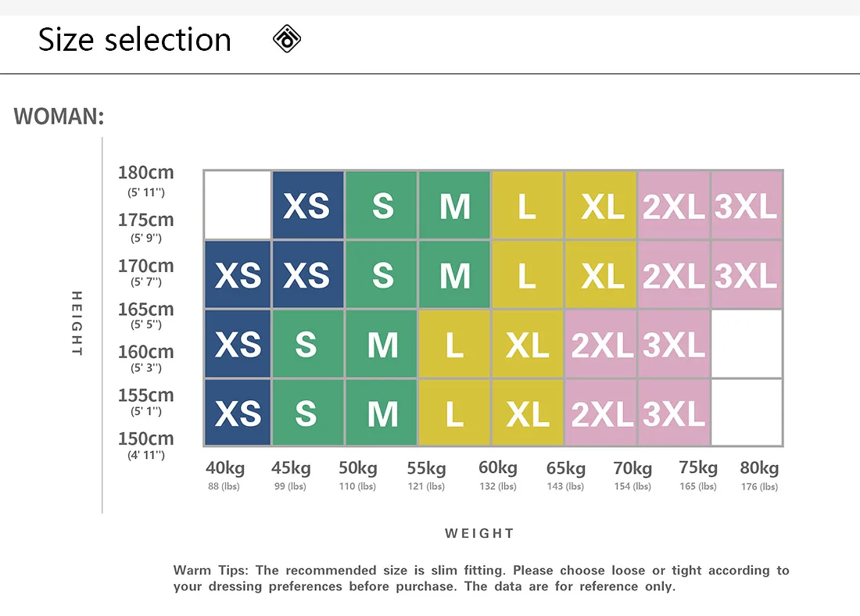Screen dimensions: 860x616
Task: Click the WEIGHT axis title
Action: pos(479,533)
